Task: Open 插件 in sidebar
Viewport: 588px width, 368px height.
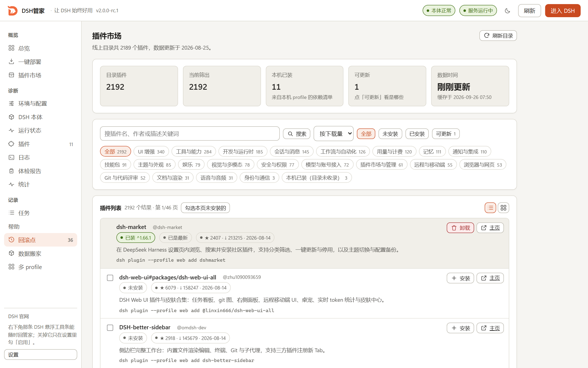Action: coord(41,144)
